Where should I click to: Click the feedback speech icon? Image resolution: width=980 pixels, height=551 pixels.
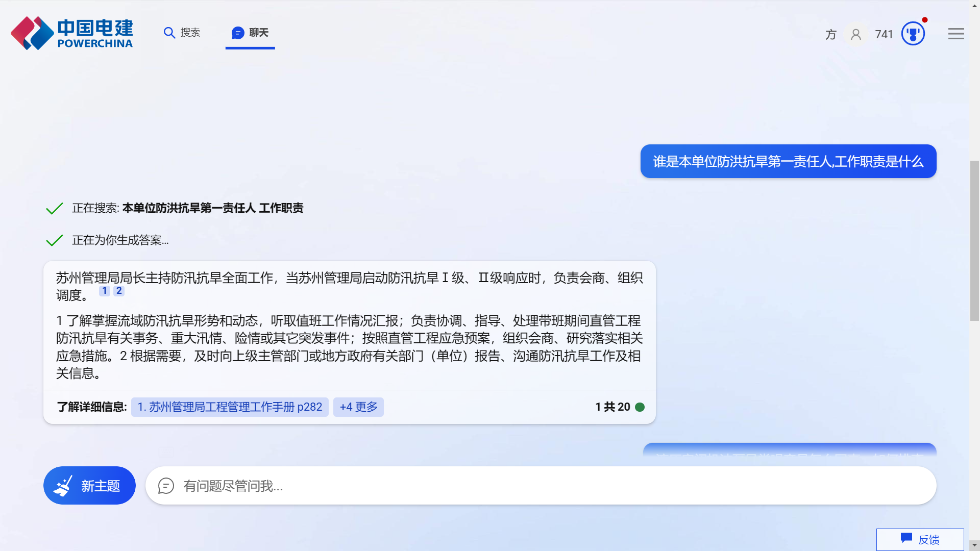pyautogui.click(x=906, y=538)
